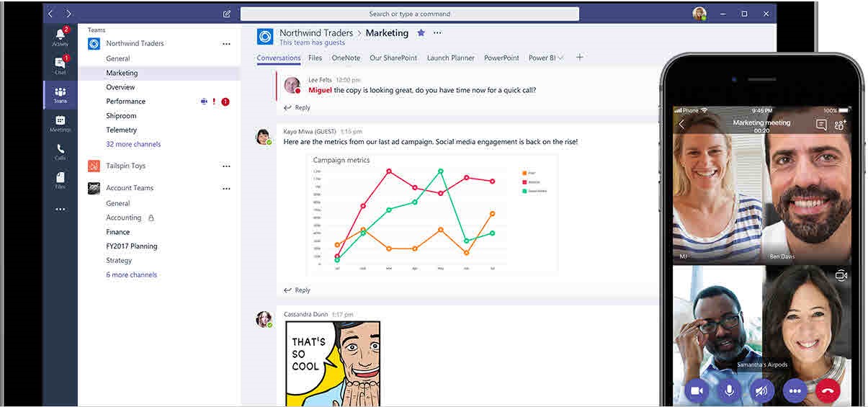Click the Account Teams team icon
This screenshot has width=868, height=407.
tap(94, 188)
